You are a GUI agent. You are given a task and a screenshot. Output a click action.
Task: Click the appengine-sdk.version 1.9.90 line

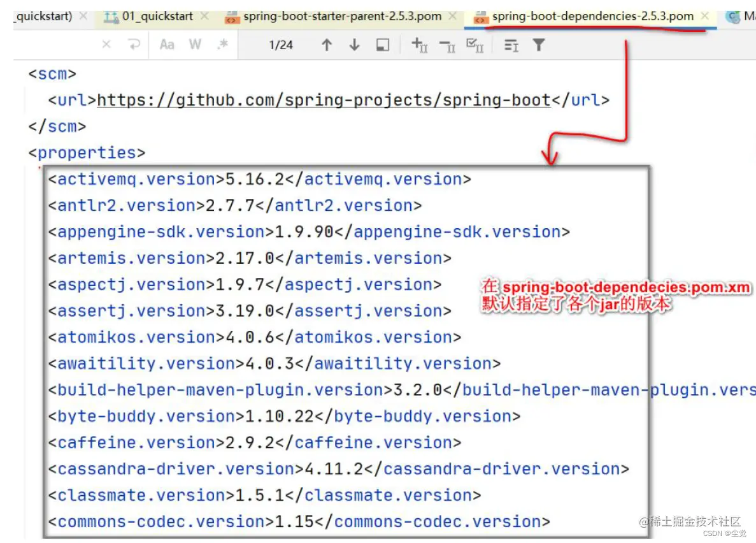(x=309, y=232)
